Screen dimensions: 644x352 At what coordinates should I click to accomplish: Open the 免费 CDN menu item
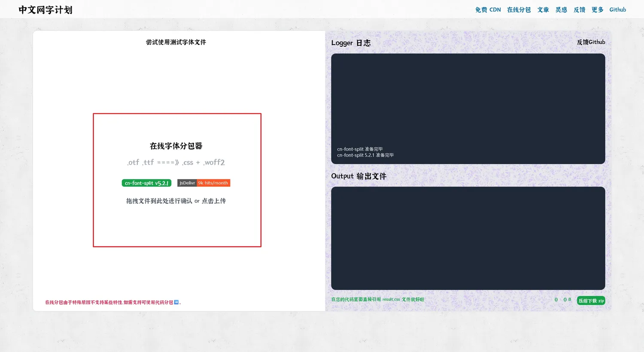click(488, 10)
